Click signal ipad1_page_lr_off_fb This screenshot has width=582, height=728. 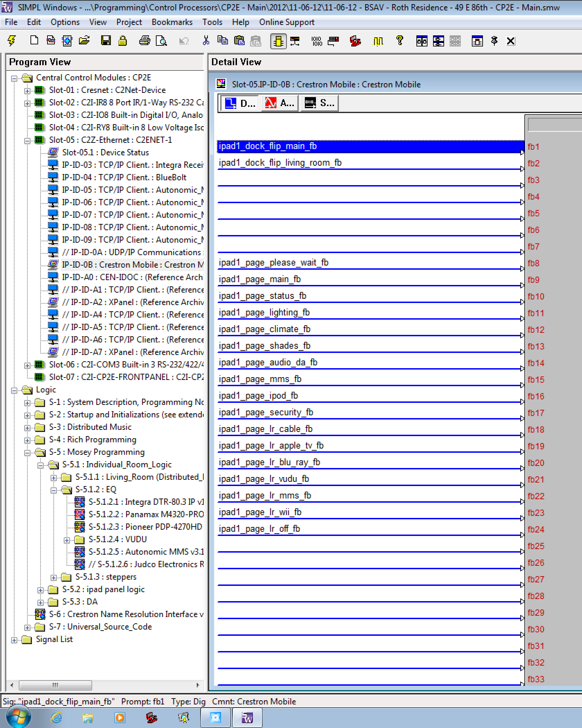(259, 529)
